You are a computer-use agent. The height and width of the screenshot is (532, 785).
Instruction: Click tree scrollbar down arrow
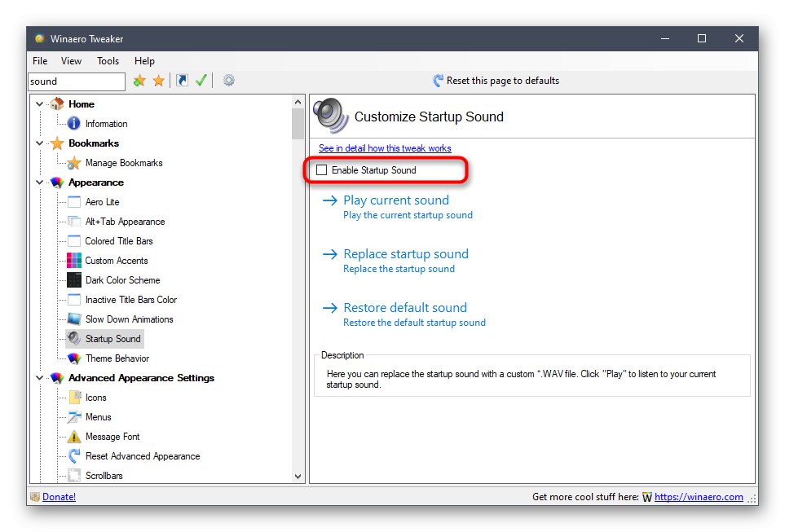tap(298, 477)
